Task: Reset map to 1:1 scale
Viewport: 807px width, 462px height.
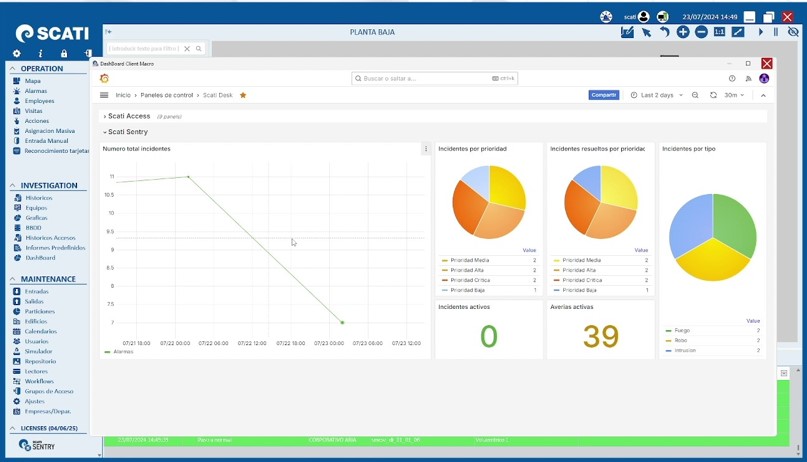Action: click(x=720, y=32)
